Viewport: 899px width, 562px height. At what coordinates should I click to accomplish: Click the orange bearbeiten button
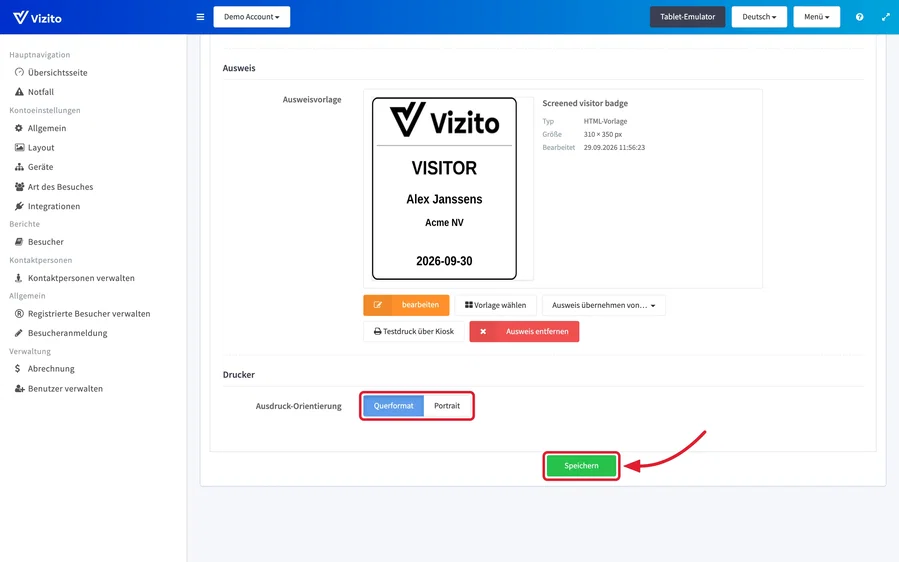pos(406,305)
